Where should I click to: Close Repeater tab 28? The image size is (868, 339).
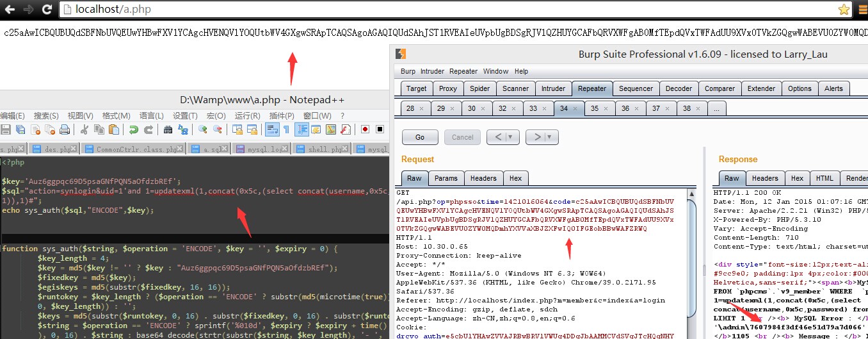(421, 109)
